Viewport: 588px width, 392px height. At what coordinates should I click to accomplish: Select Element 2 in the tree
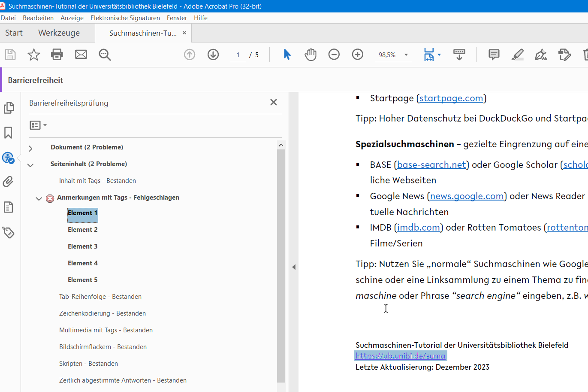coord(83,230)
